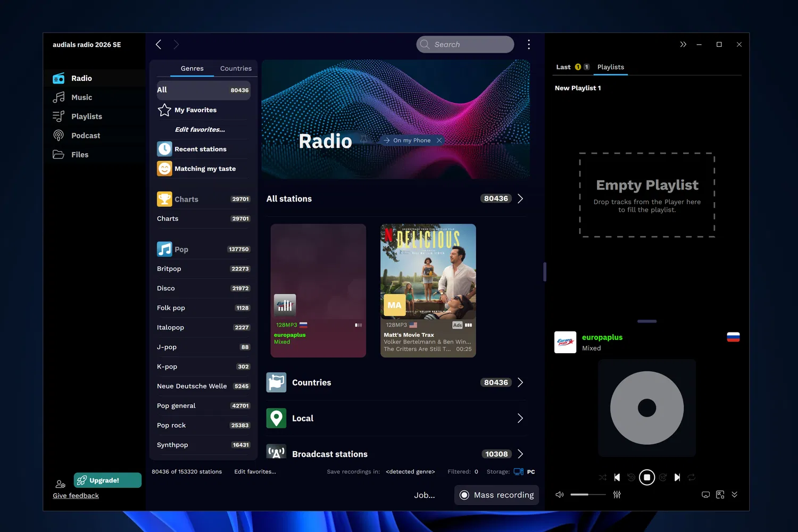798x532 pixels.
Task: Click into the Search field
Action: pos(465,45)
